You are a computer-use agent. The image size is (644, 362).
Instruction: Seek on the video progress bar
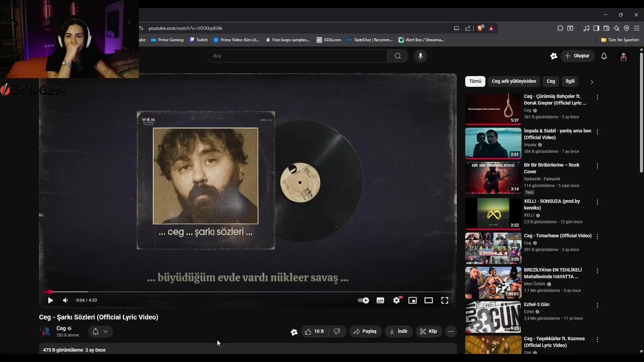click(248, 292)
